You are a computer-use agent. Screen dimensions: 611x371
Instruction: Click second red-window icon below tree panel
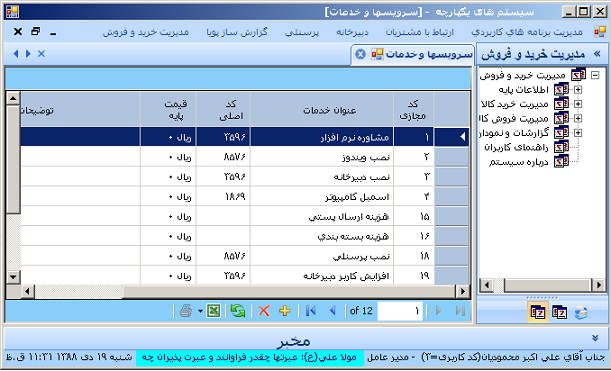[x=560, y=312]
